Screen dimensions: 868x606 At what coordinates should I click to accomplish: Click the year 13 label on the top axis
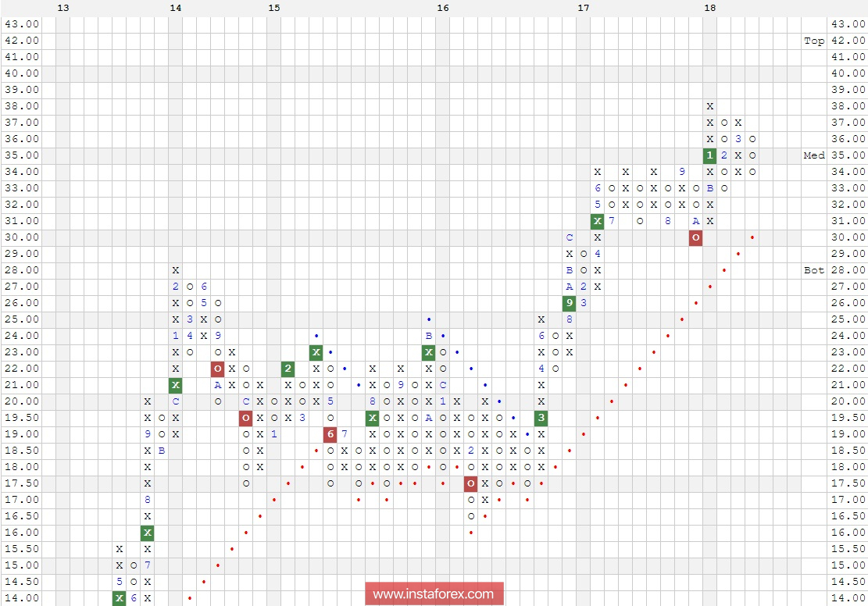[x=63, y=8]
